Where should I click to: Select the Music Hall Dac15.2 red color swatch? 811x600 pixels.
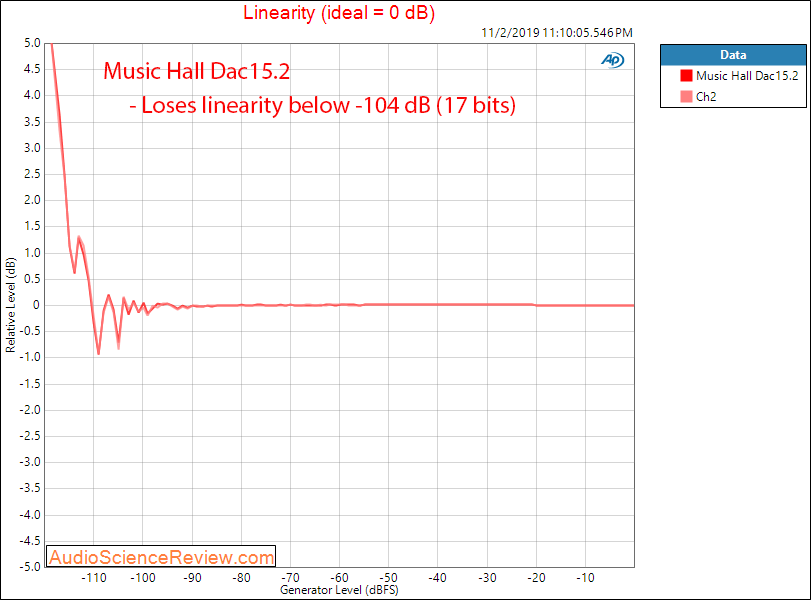coord(686,76)
